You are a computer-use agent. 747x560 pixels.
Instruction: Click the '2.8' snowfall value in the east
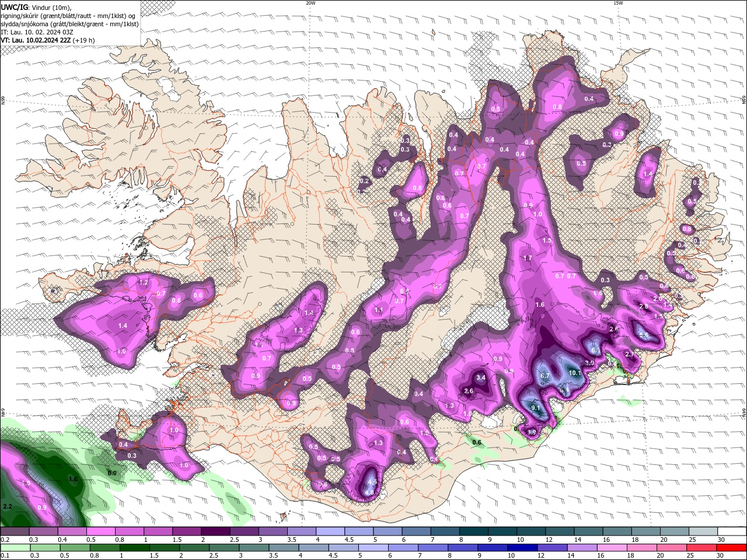(x=644, y=306)
